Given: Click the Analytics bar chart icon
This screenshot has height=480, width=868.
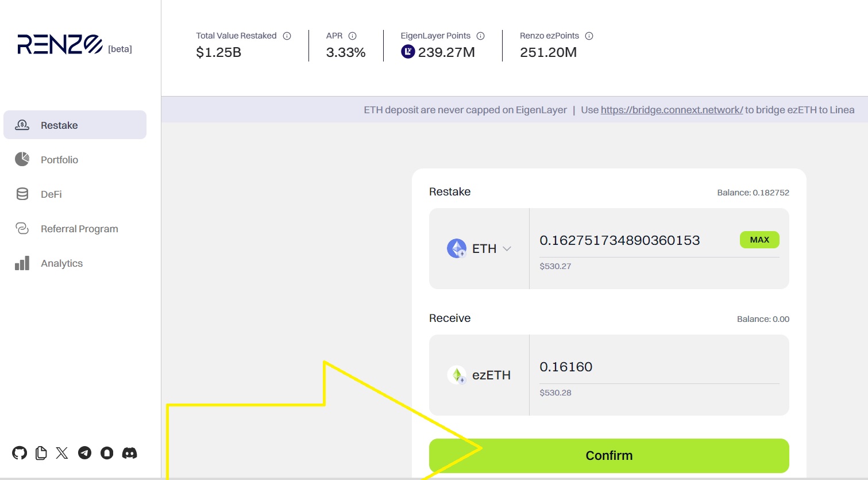Looking at the screenshot, I should 22,263.
